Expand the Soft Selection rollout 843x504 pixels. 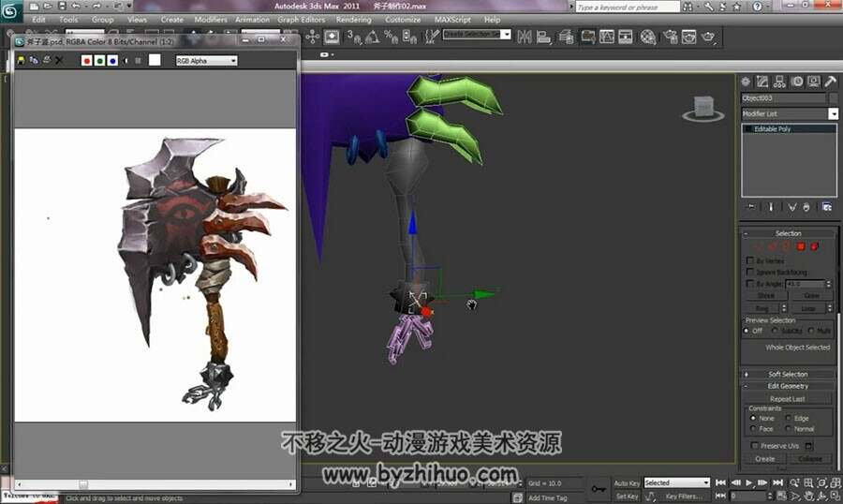[788, 374]
